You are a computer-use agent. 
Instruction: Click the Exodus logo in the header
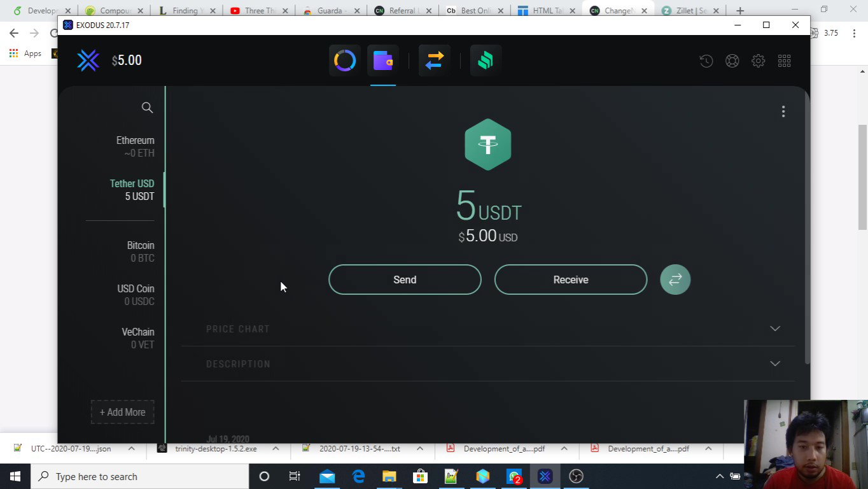[x=88, y=60]
